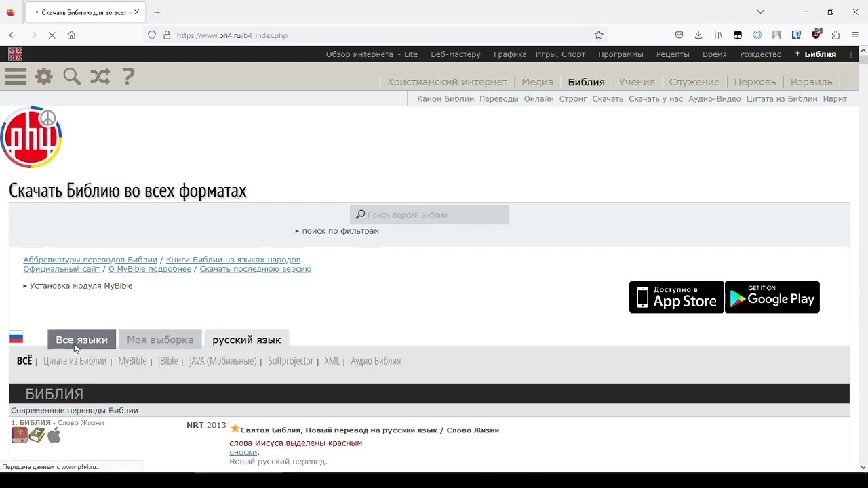Open the question mark help icon
868x488 pixels.
coord(128,77)
